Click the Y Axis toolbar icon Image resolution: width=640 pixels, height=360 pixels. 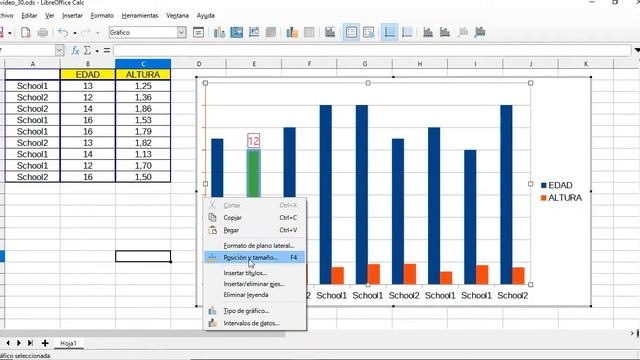coord(445,32)
